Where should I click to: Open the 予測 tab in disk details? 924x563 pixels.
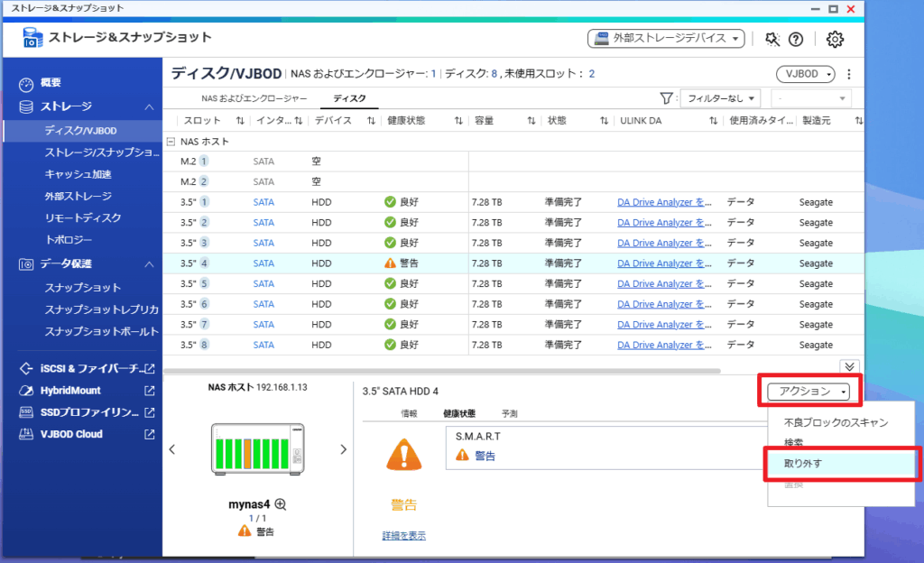[x=509, y=413]
